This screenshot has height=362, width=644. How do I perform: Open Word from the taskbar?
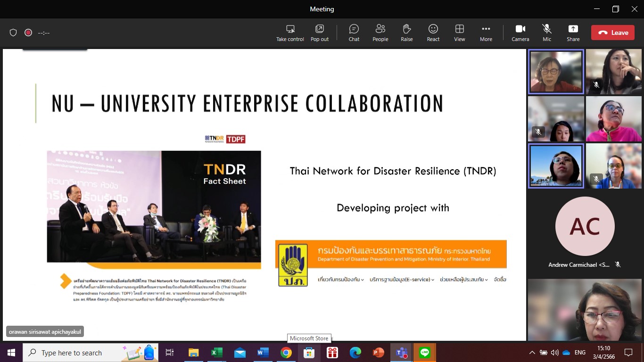tap(263, 353)
